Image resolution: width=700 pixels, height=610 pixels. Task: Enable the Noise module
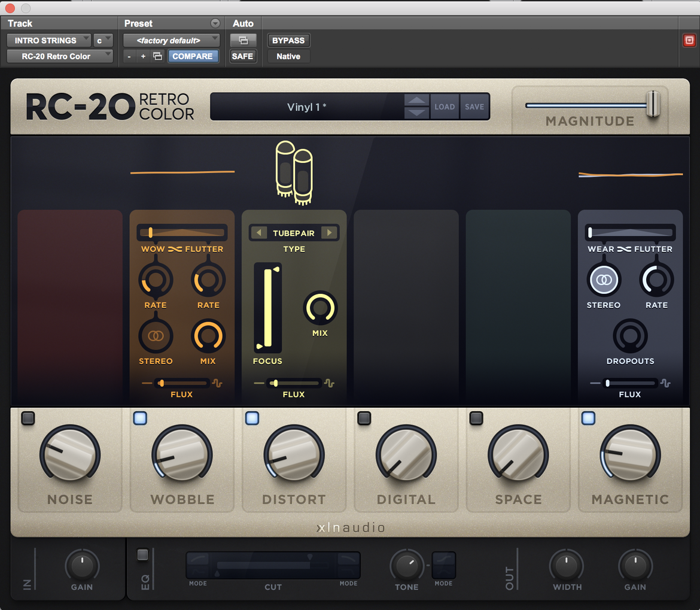[28, 418]
